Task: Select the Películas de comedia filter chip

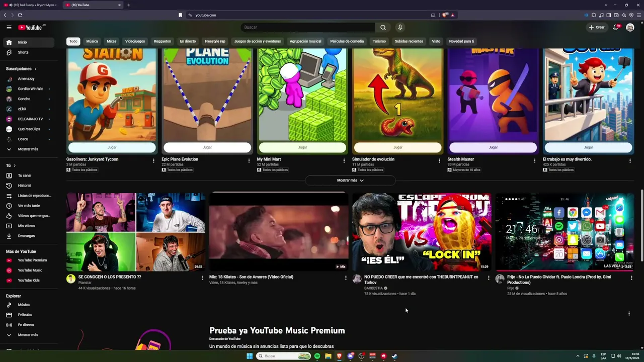Action: coord(347,41)
